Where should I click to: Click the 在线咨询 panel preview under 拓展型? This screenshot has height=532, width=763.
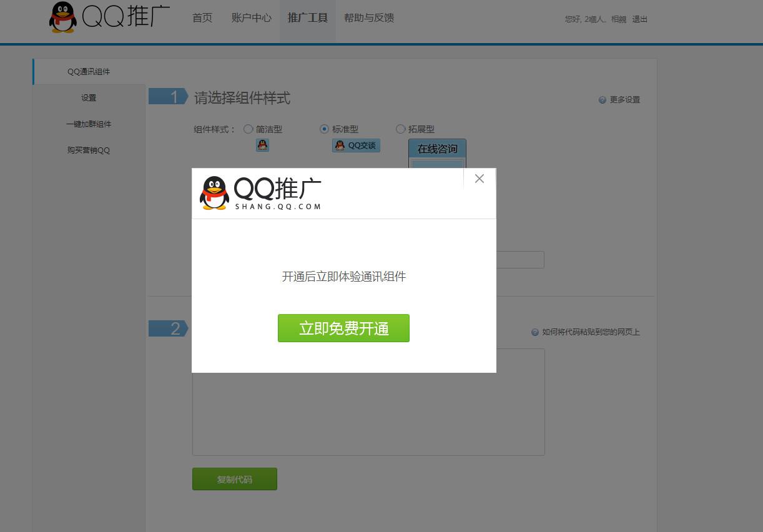point(437,154)
